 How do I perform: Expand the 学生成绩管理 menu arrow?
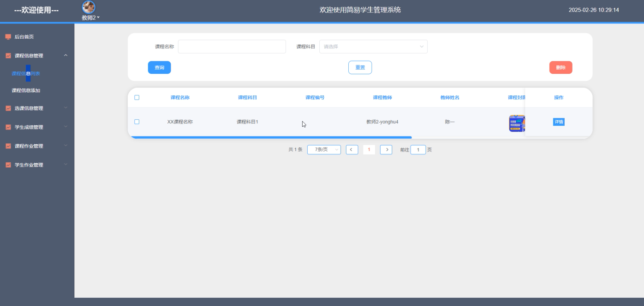[x=66, y=127]
